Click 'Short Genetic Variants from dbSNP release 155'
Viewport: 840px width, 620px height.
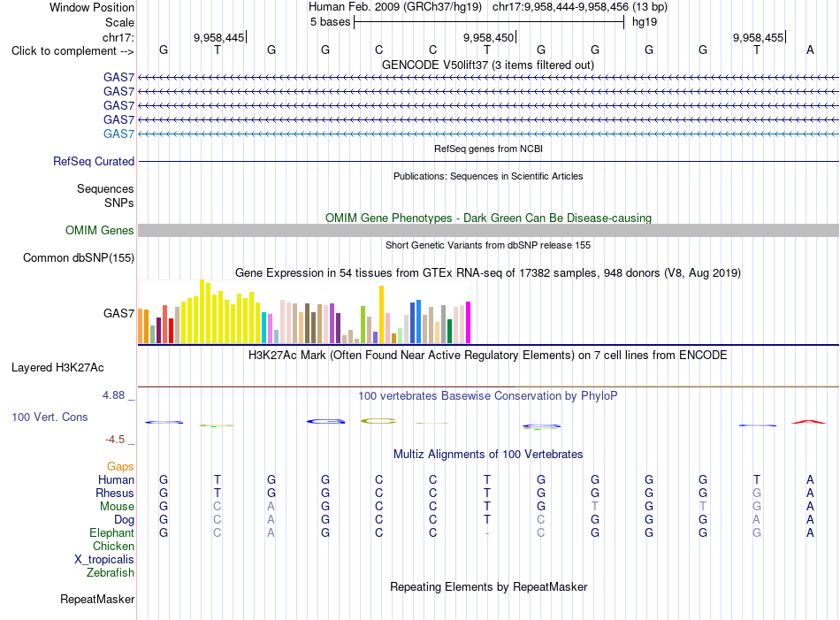(488, 245)
